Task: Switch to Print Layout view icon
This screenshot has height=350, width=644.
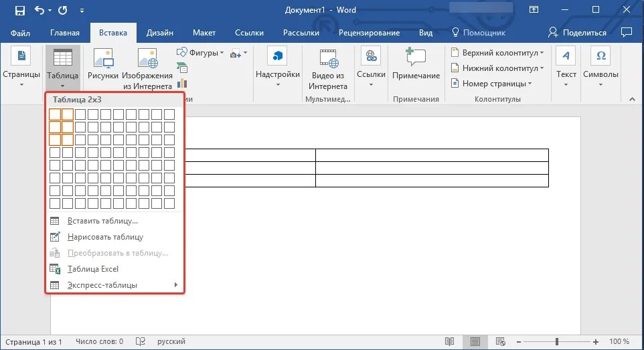Action: [475, 341]
